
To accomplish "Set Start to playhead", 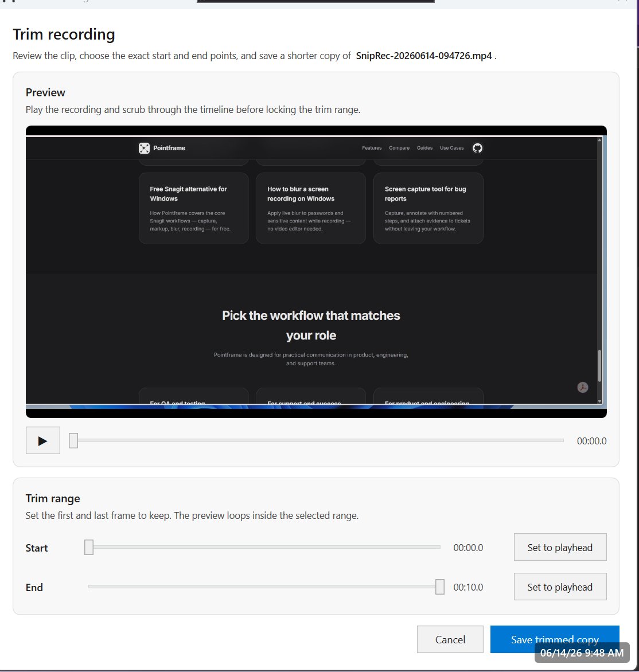I will point(560,547).
